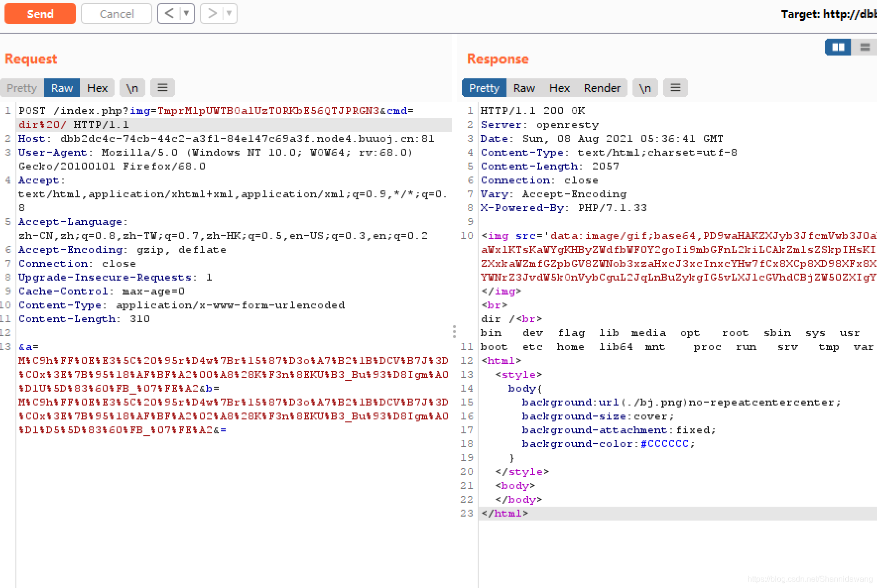Select the Response Raw tab
The width and height of the screenshot is (877, 588).
[524, 88]
